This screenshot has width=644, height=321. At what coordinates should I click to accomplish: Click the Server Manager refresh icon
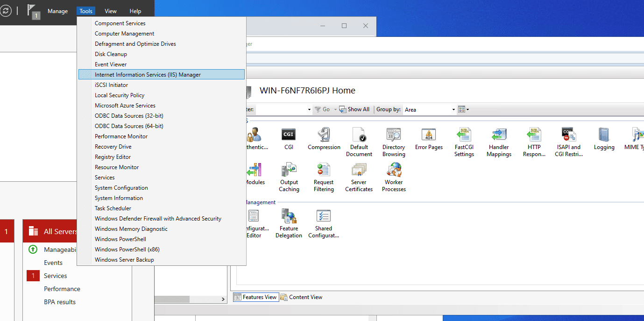[x=5, y=11]
